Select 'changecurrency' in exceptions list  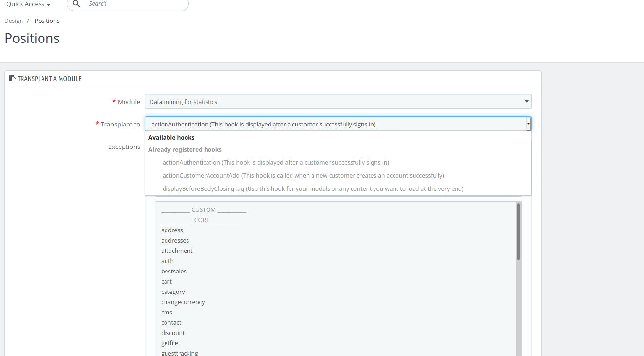point(335,302)
